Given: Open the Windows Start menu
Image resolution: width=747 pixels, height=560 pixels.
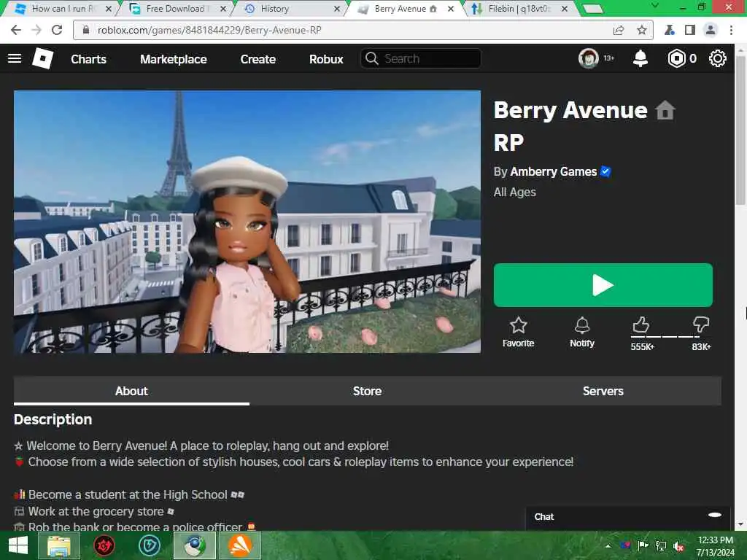Looking at the screenshot, I should [18, 545].
